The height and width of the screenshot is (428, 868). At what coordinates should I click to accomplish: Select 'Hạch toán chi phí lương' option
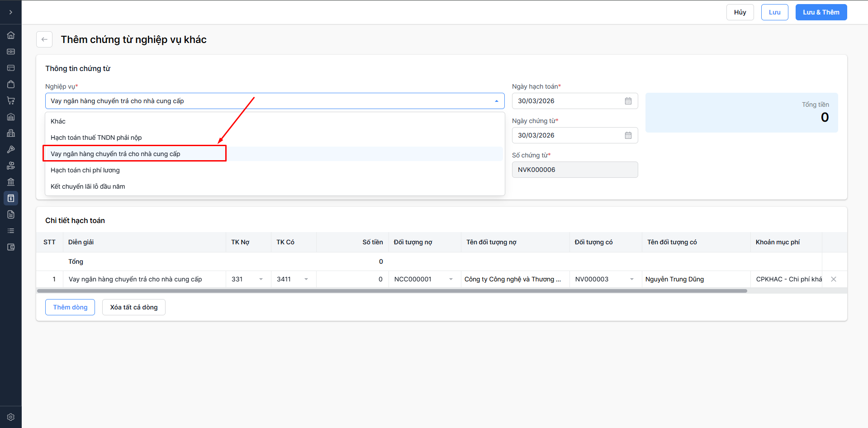tap(85, 170)
